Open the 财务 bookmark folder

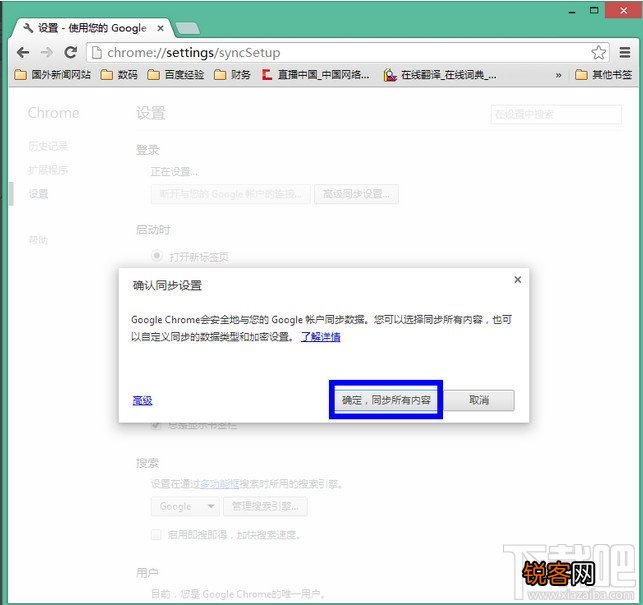pyautogui.click(x=233, y=75)
